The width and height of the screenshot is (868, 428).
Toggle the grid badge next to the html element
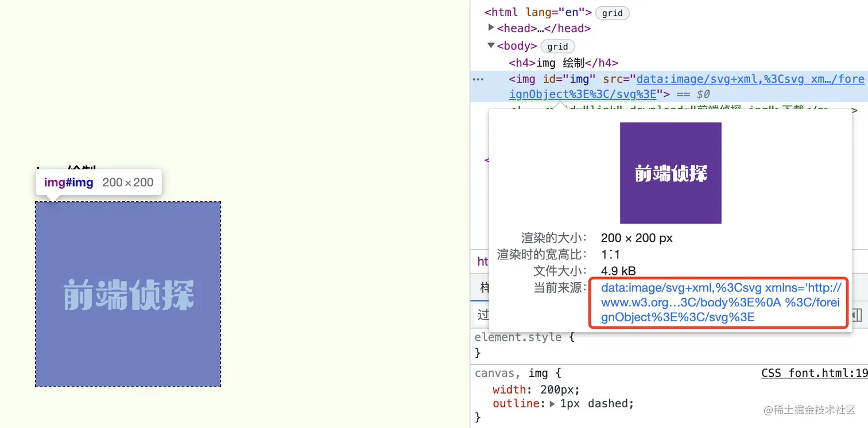[612, 13]
